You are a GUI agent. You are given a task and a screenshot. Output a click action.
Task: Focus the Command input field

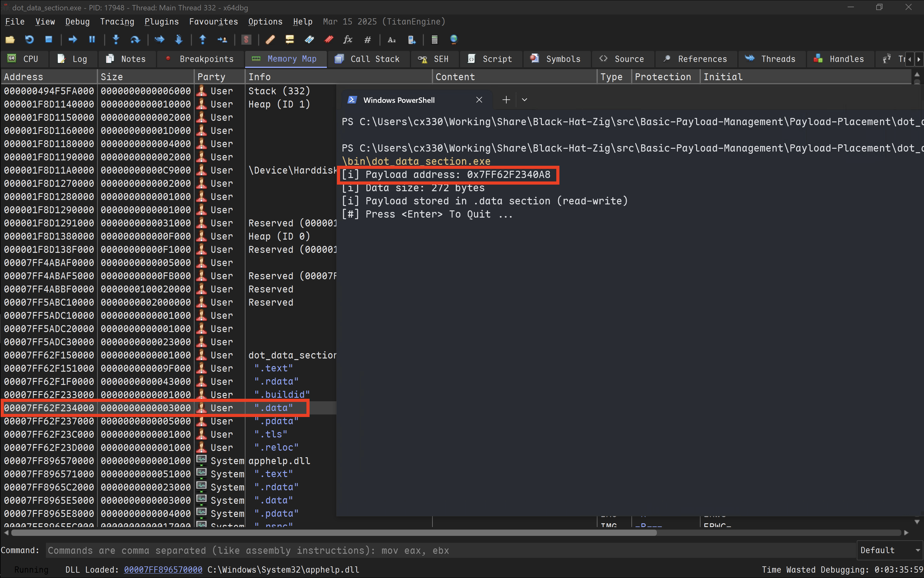pos(451,550)
